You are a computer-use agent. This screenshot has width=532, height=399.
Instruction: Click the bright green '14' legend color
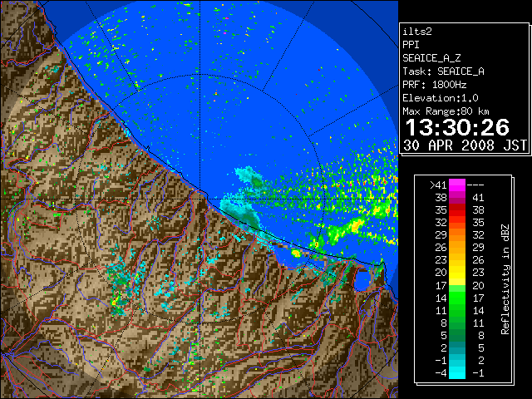457,298
